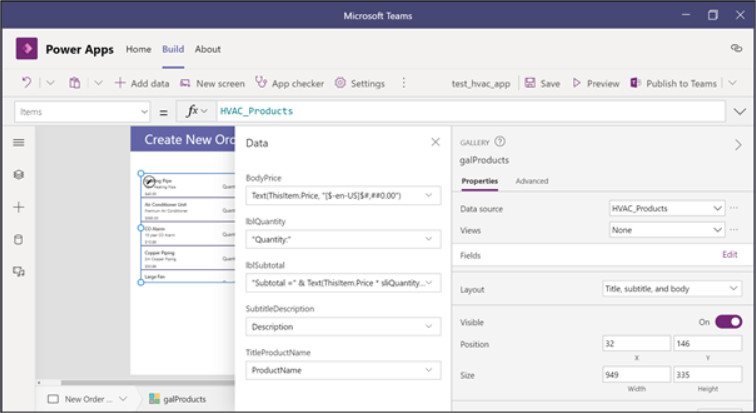Select the Properties tab

(x=480, y=181)
